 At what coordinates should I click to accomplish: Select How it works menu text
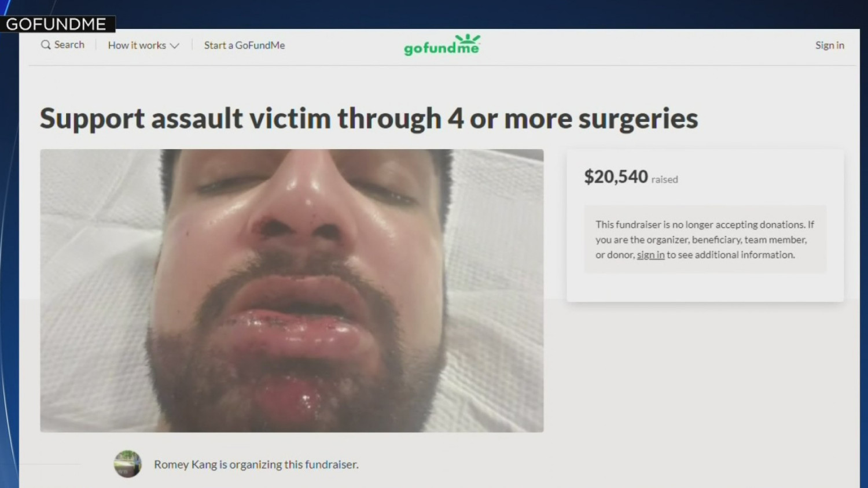(137, 45)
